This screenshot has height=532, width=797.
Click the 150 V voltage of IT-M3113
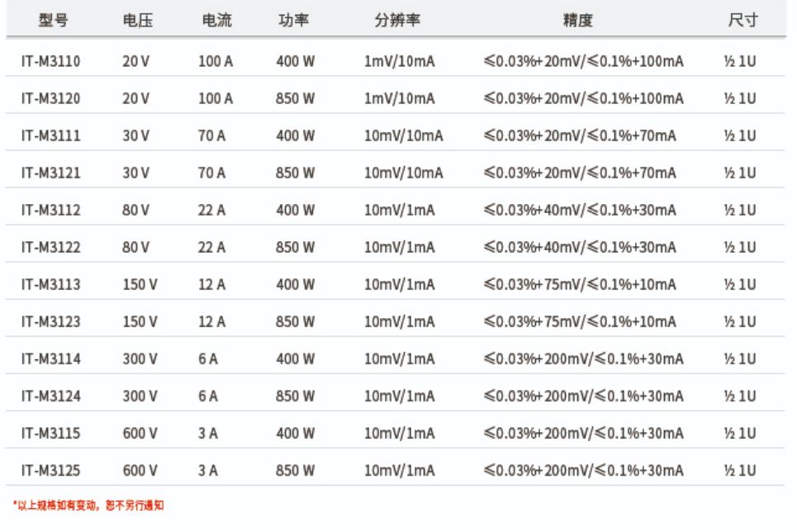(140, 284)
